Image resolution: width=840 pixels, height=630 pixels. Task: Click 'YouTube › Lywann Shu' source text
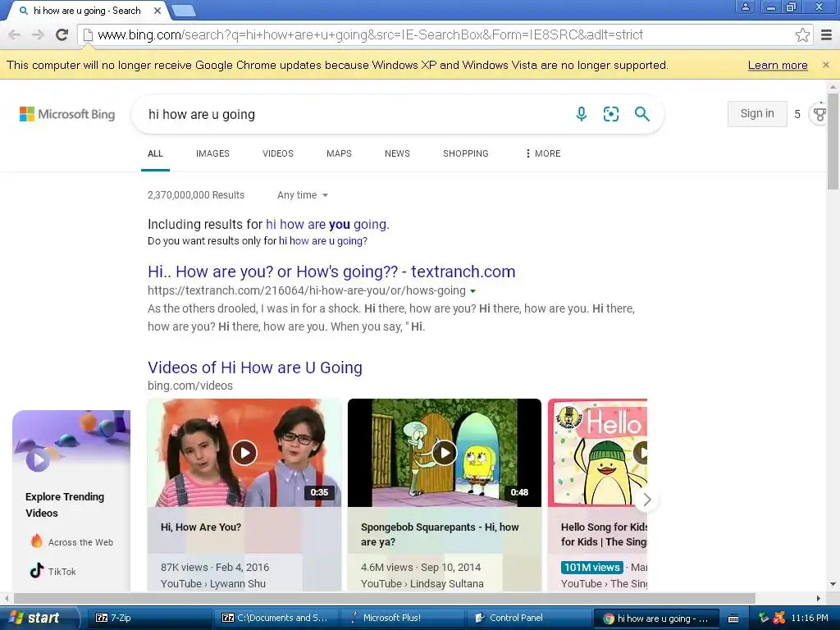[x=213, y=583]
